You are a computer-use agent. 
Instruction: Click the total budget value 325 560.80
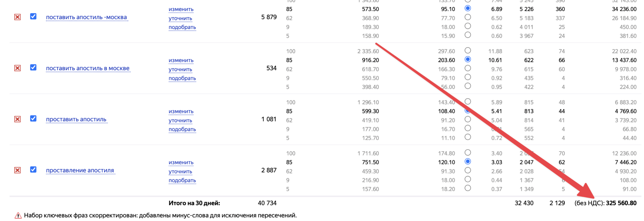[x=621, y=203]
